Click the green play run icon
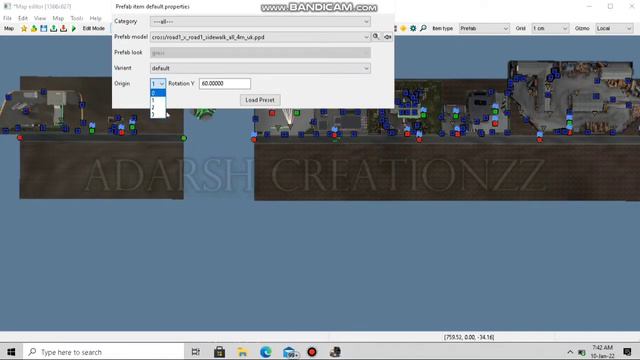 74,29
